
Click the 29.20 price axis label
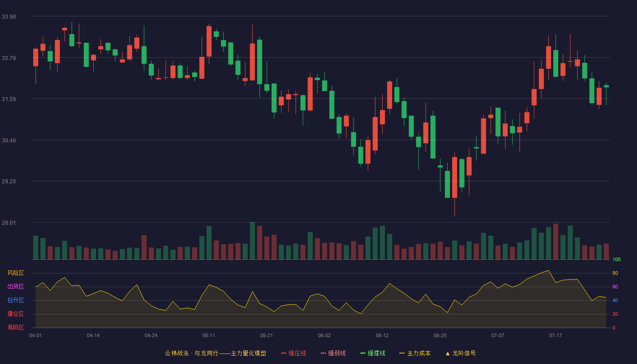9,182
